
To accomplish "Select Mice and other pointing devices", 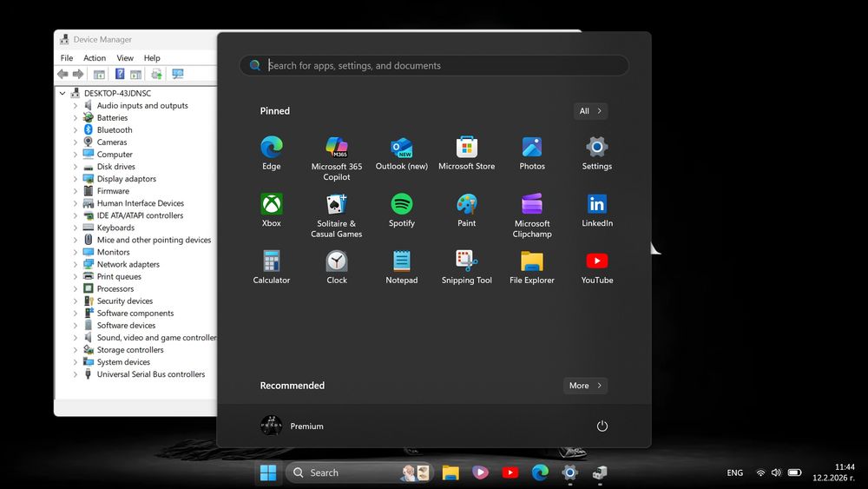I will [154, 240].
